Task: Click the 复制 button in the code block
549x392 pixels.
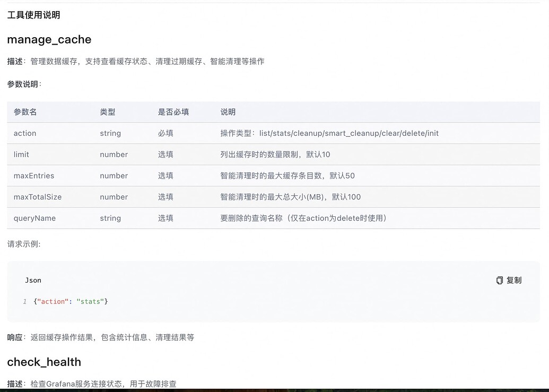Action: click(x=508, y=280)
